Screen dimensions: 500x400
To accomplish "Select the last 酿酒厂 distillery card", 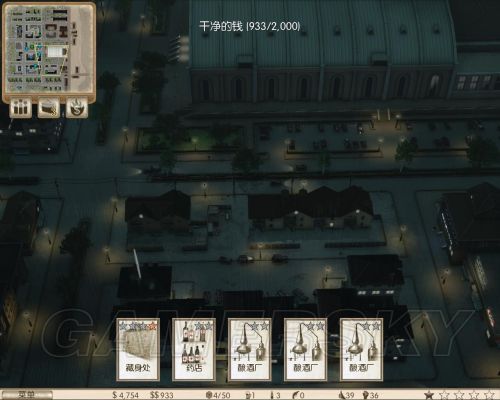I will coord(361,349).
